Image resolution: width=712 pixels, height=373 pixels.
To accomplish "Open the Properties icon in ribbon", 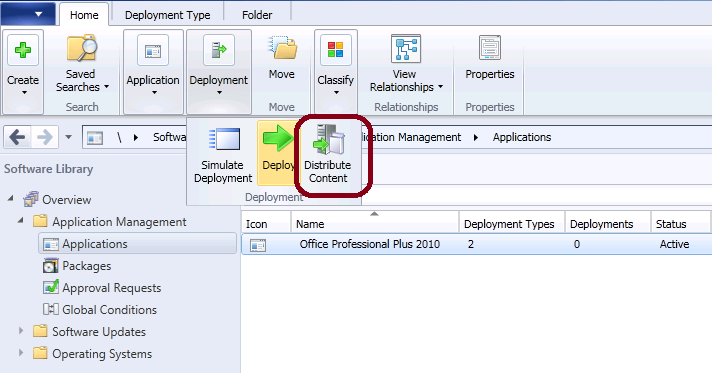I will 490,48.
